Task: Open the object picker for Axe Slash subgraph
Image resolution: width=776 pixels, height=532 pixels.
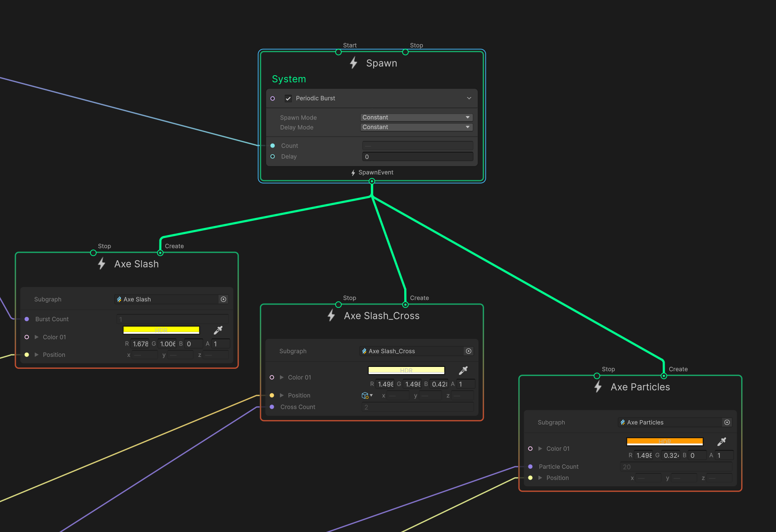Action: point(223,299)
